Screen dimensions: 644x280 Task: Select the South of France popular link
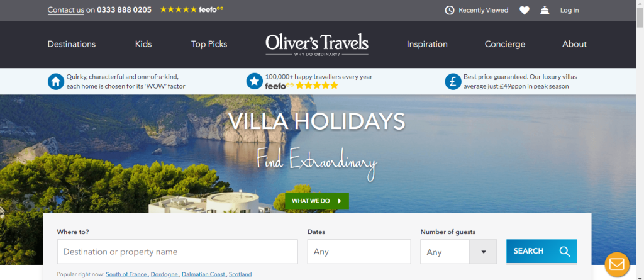[x=126, y=274]
